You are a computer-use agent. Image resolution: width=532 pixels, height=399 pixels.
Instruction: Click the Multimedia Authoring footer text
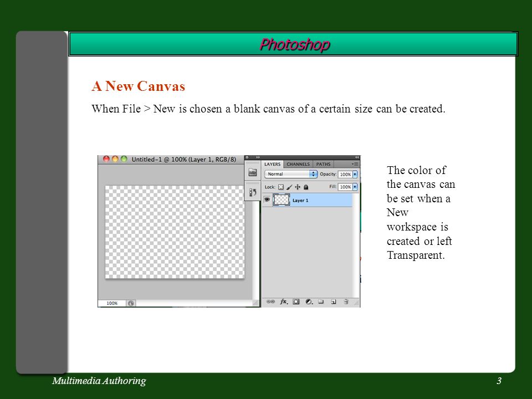click(x=99, y=381)
